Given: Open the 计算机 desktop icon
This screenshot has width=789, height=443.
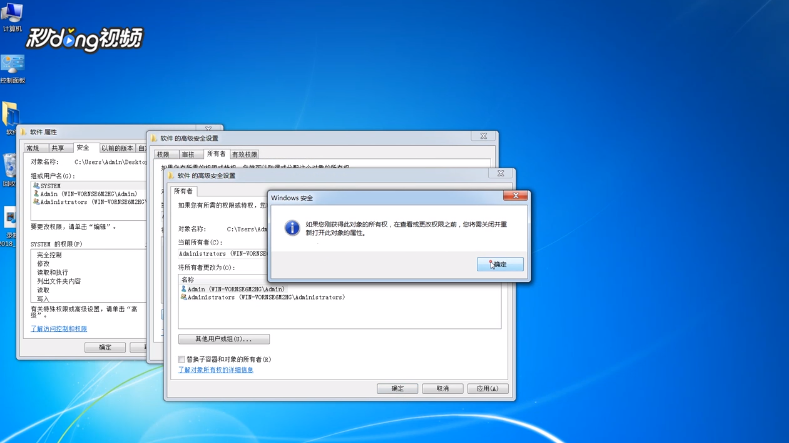Looking at the screenshot, I should (x=12, y=17).
